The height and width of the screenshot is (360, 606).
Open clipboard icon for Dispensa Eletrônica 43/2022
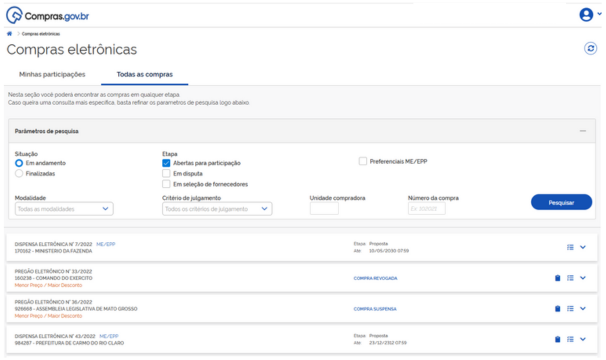pyautogui.click(x=557, y=339)
